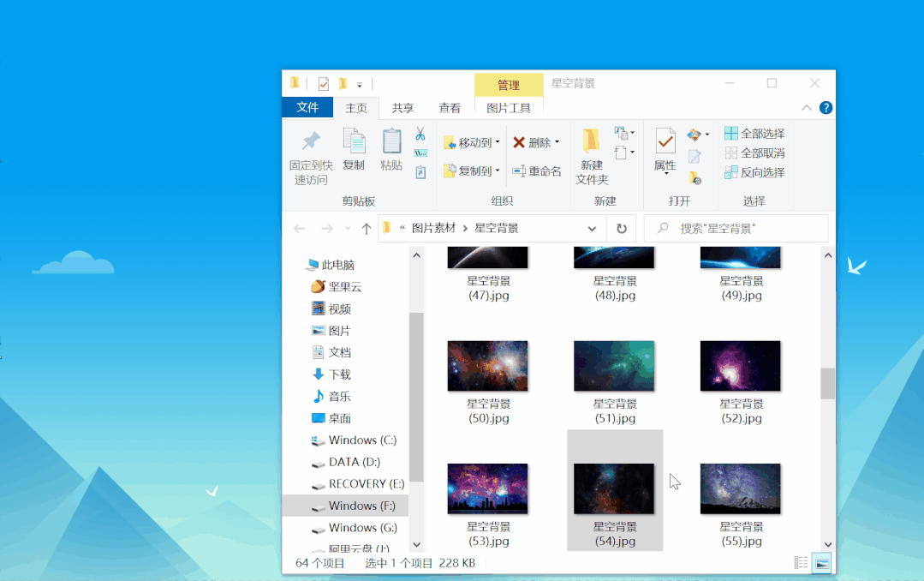Click the search 星空背景 input field

[736, 228]
